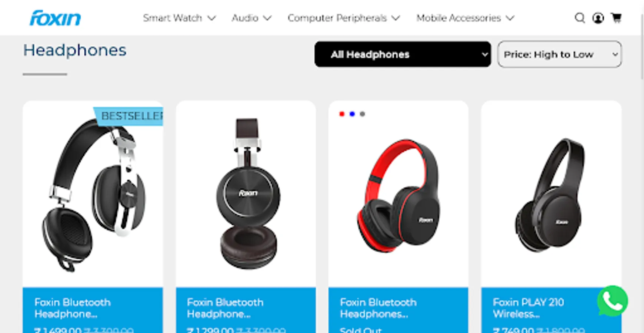Select the blue color swatch dot
The width and height of the screenshot is (644, 333).
click(352, 114)
